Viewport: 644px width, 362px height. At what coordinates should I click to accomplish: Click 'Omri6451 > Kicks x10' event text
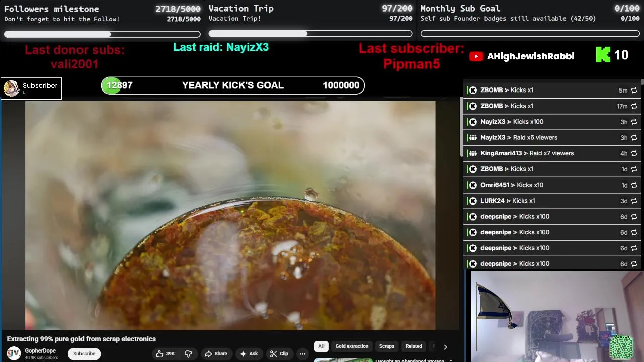pyautogui.click(x=512, y=185)
